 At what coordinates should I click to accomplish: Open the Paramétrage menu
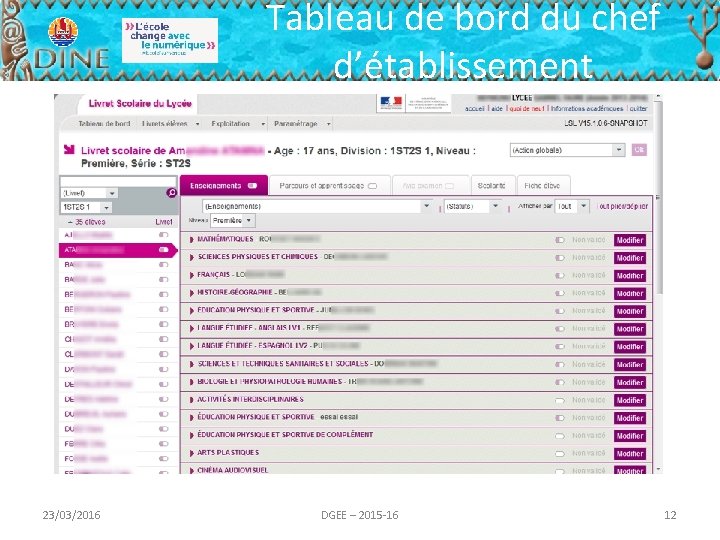(x=302, y=124)
